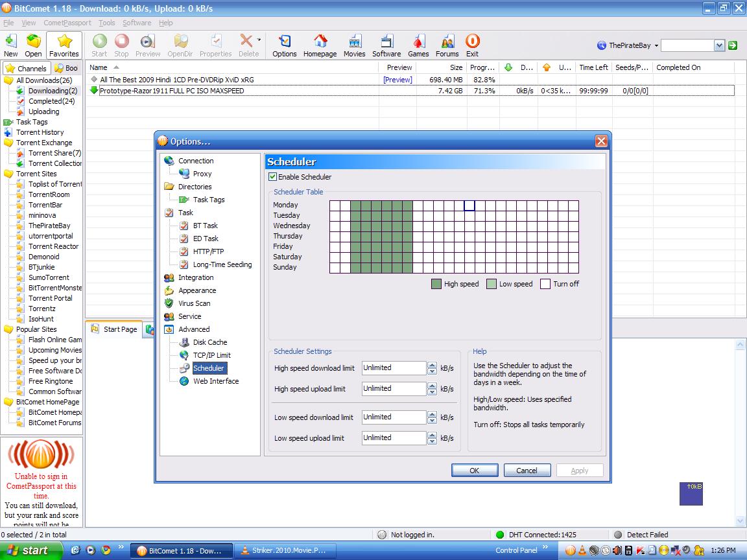Image resolution: width=747 pixels, height=560 pixels.
Task: Click the Preview link for Hindi torrent
Action: [x=397, y=80]
